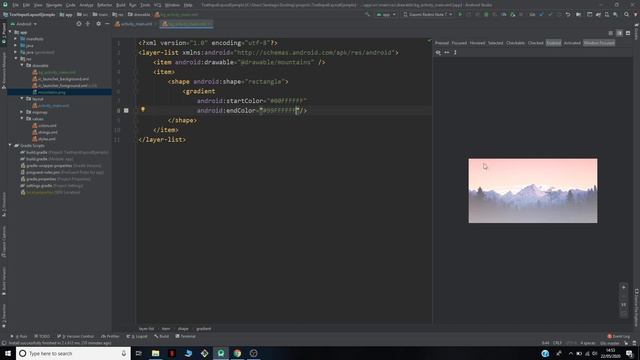Viewport: 640px width, 360px height.
Task: Open File Explorer from taskbar
Action: [x=156, y=353]
